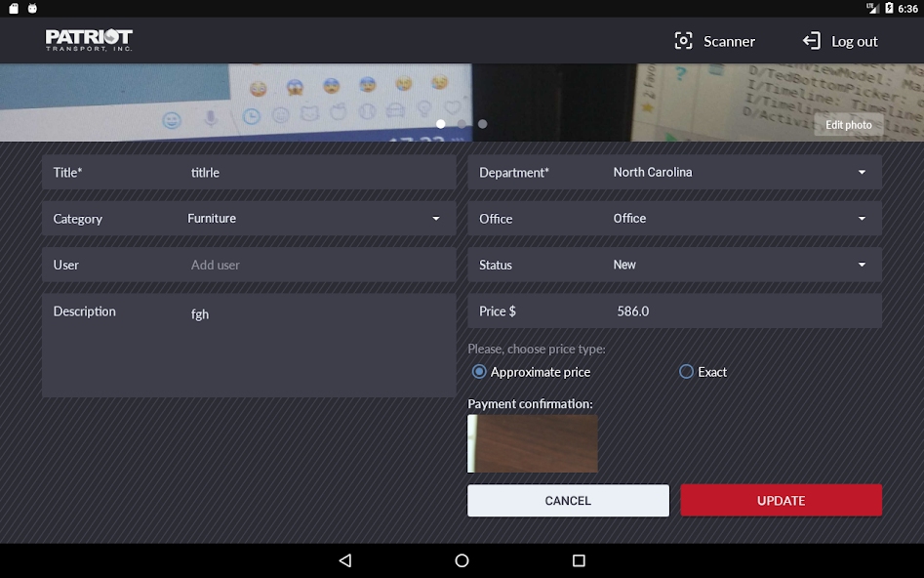Select the Exact price radio option

pos(686,372)
